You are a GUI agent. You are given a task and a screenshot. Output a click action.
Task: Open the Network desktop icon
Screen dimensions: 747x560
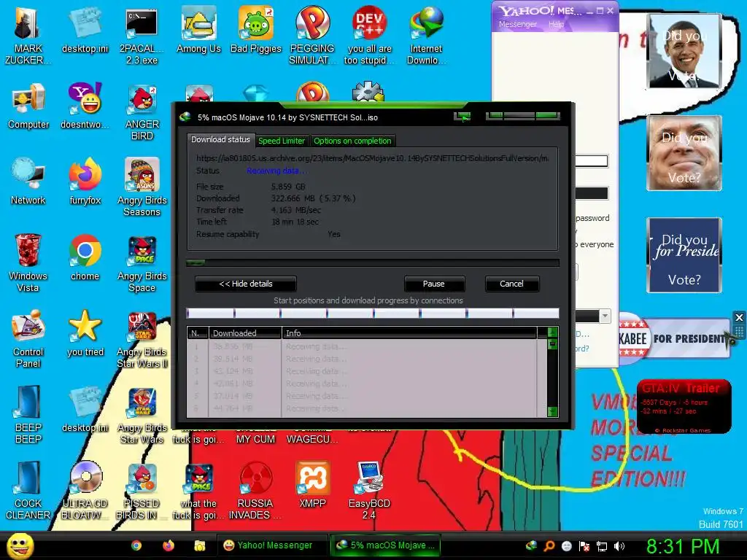tap(28, 182)
